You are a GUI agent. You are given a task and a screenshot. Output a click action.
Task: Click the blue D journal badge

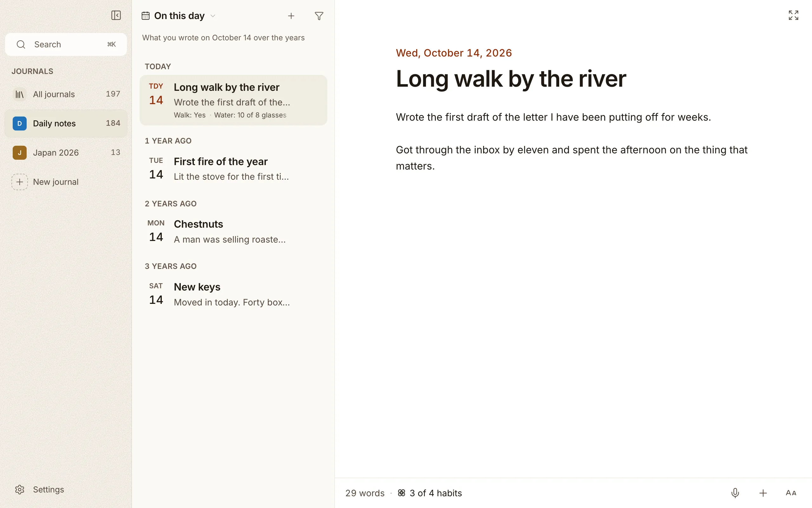tap(19, 123)
